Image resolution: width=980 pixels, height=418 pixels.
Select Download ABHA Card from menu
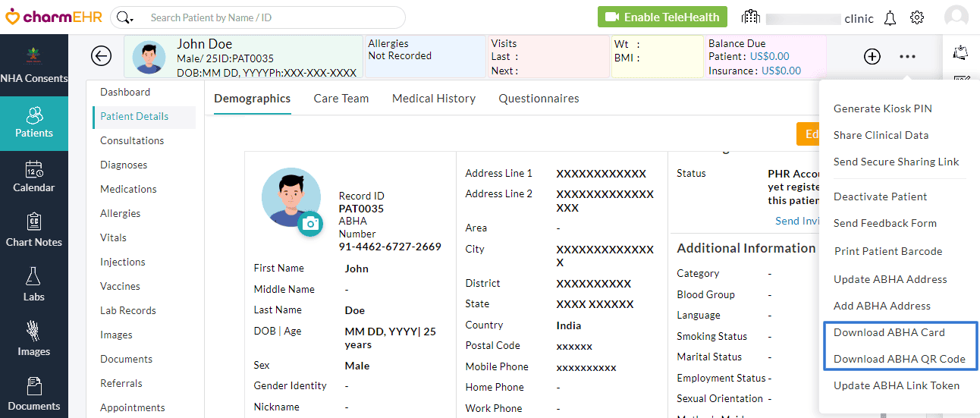pos(889,332)
